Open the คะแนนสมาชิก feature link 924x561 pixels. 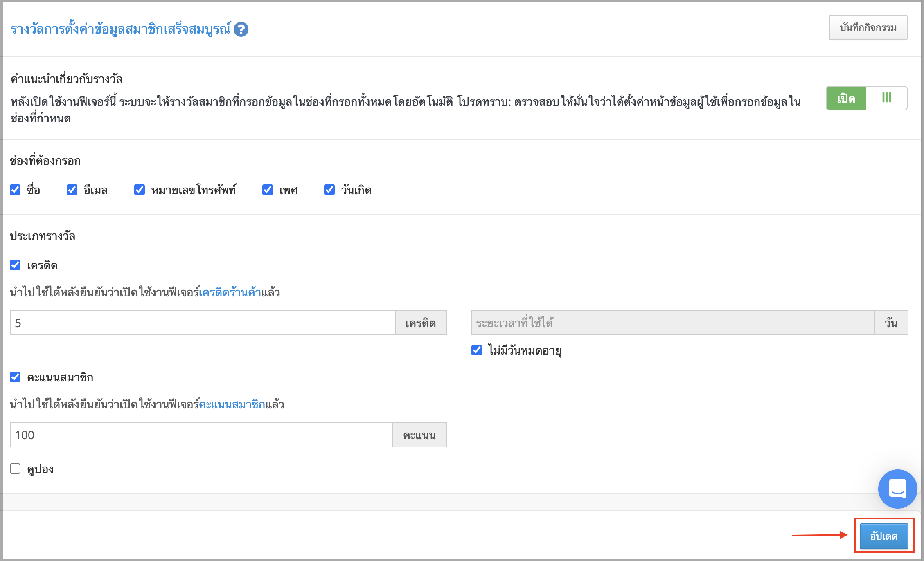(x=232, y=404)
